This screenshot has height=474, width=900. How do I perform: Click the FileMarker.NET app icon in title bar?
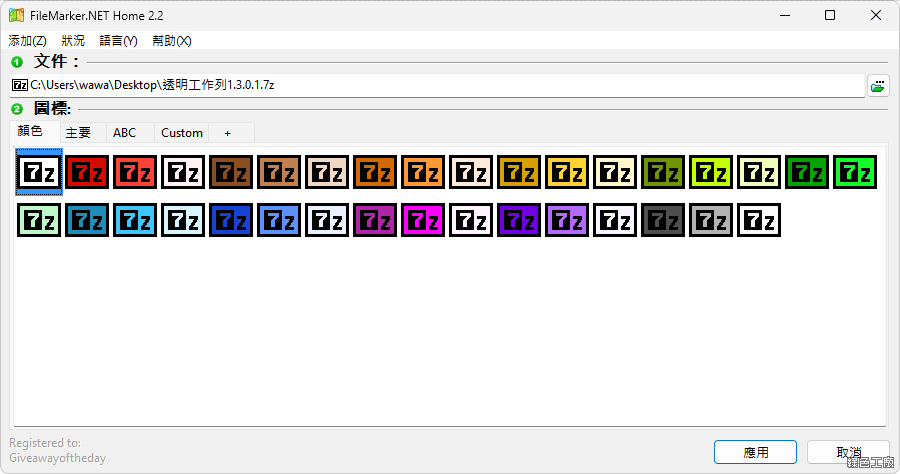coord(17,15)
